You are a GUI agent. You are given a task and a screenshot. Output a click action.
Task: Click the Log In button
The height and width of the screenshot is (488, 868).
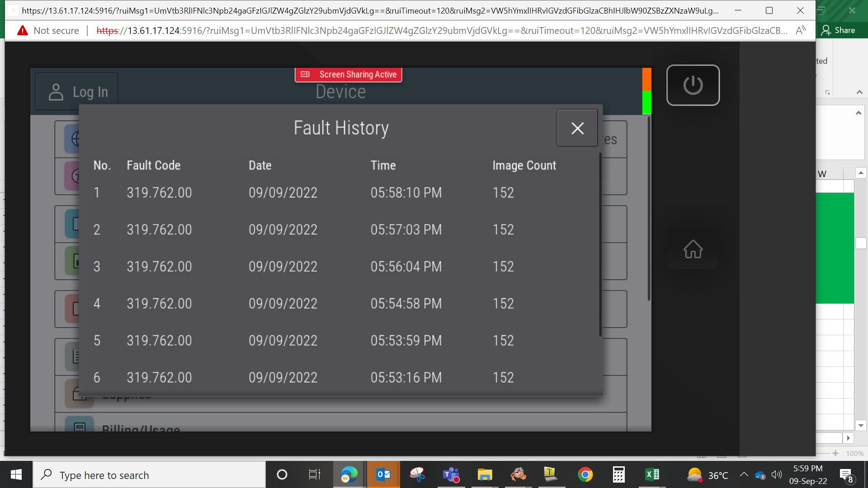77,92
